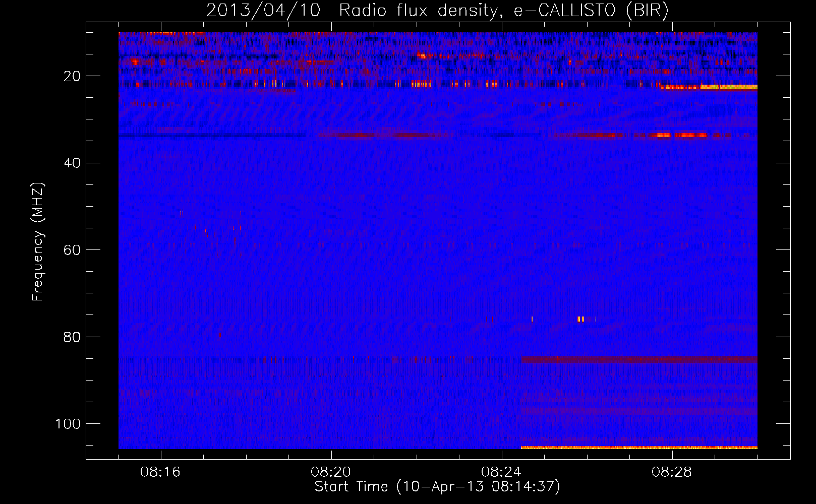Click the bright burst near 76 MHz
This screenshot has height=504, width=816.
(580, 319)
